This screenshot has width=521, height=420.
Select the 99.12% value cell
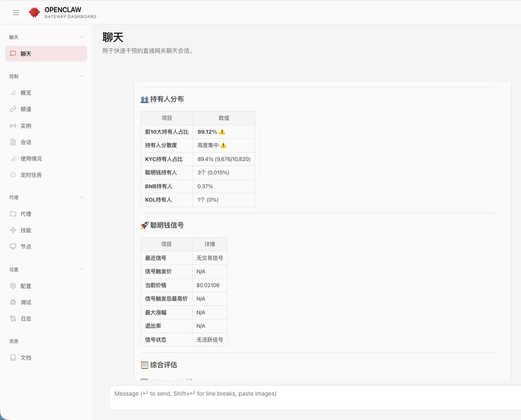click(224, 132)
